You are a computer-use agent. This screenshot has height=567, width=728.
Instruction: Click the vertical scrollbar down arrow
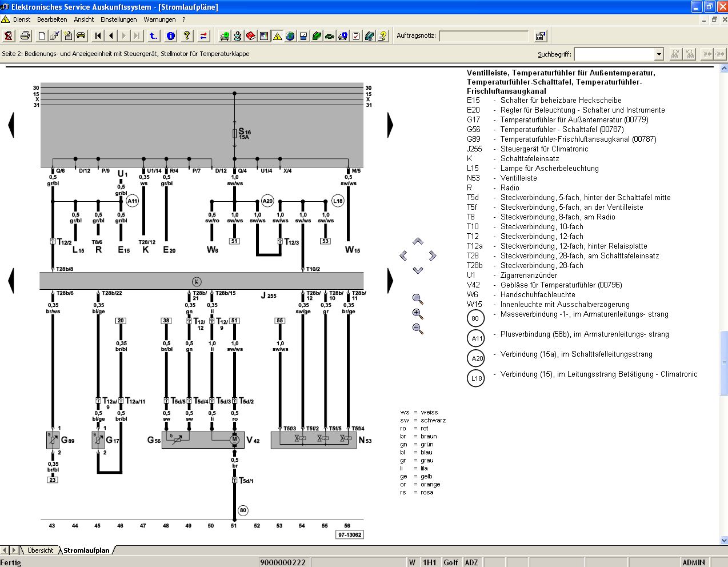[724, 540]
